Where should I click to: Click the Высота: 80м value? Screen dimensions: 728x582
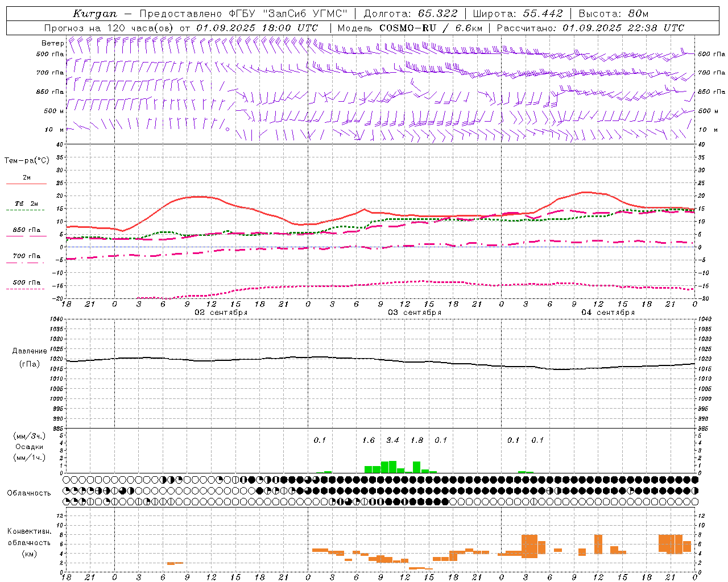tap(613, 14)
